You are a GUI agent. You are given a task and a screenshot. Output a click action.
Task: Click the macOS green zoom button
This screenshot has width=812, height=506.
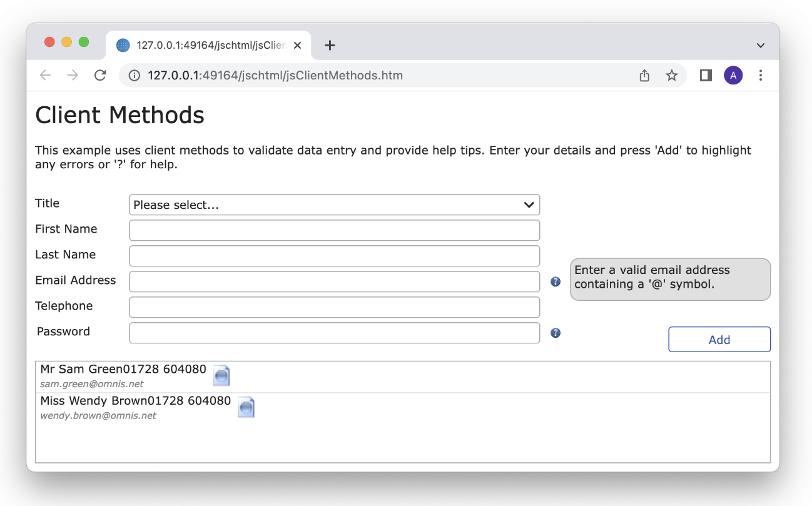click(83, 42)
